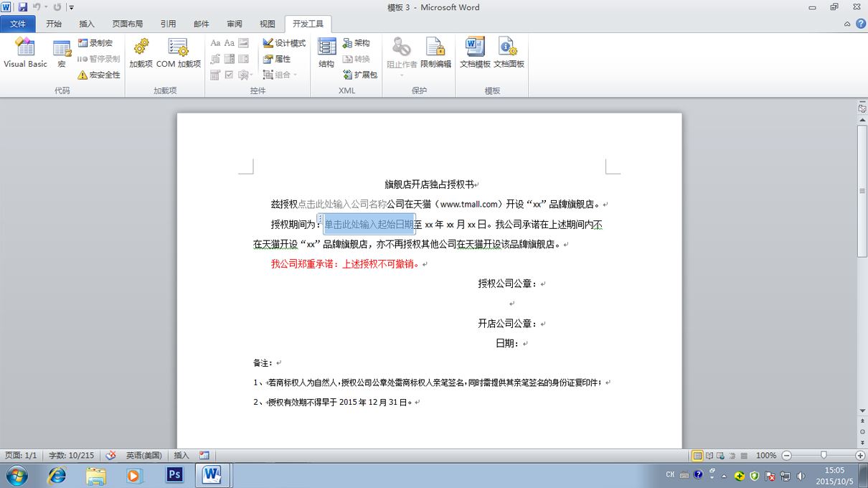Screen dimensions: 868x488
Task: Click the 单击此处输入起始日期 date field
Action: (x=369, y=224)
